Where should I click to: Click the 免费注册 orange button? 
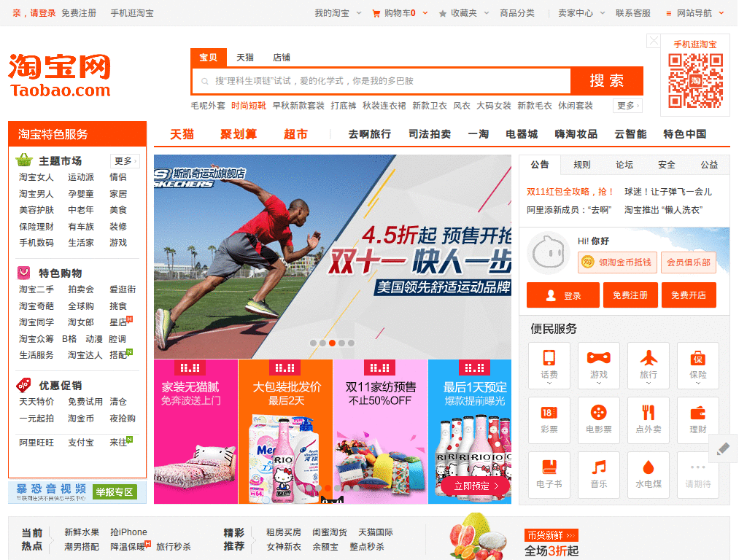pos(630,295)
